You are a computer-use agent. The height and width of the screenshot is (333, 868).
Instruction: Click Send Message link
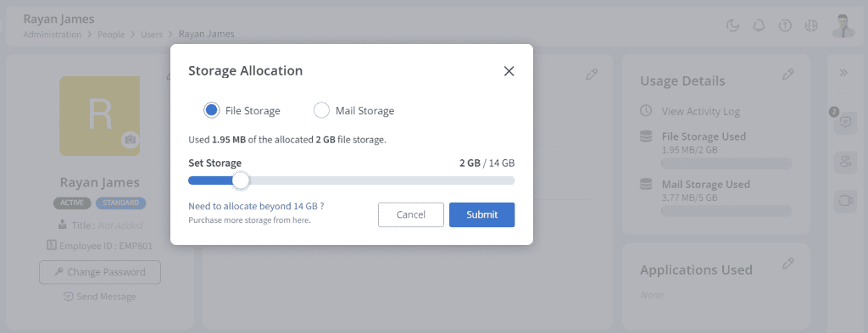click(100, 297)
